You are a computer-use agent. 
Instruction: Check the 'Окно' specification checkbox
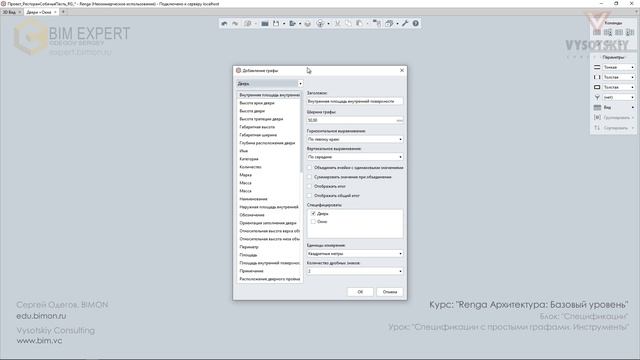point(313,222)
